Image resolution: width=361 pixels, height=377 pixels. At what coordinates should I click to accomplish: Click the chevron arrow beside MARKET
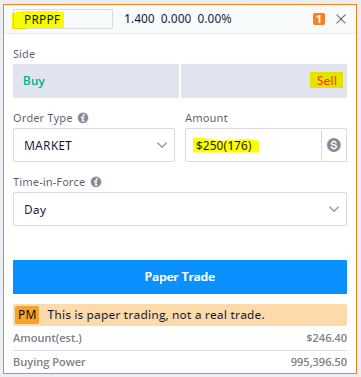point(162,145)
